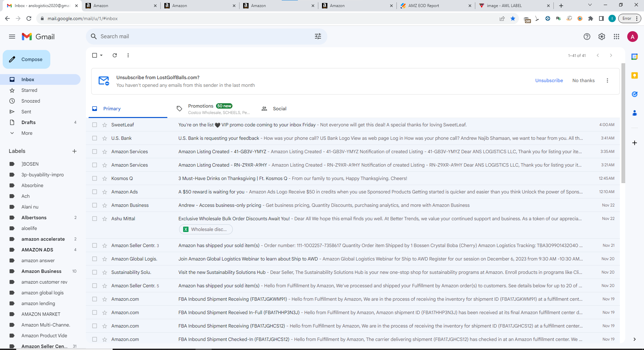Open a new browser tab

click(561, 6)
